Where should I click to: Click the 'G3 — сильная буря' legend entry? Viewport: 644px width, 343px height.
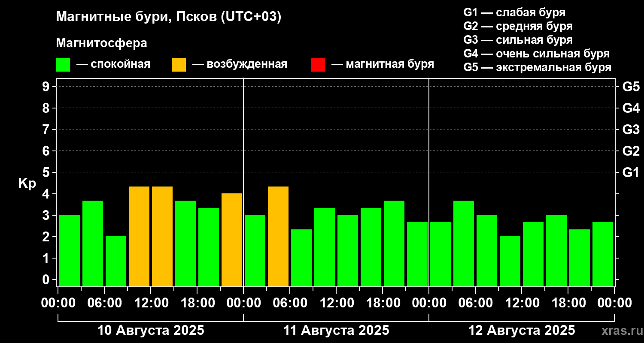518,40
